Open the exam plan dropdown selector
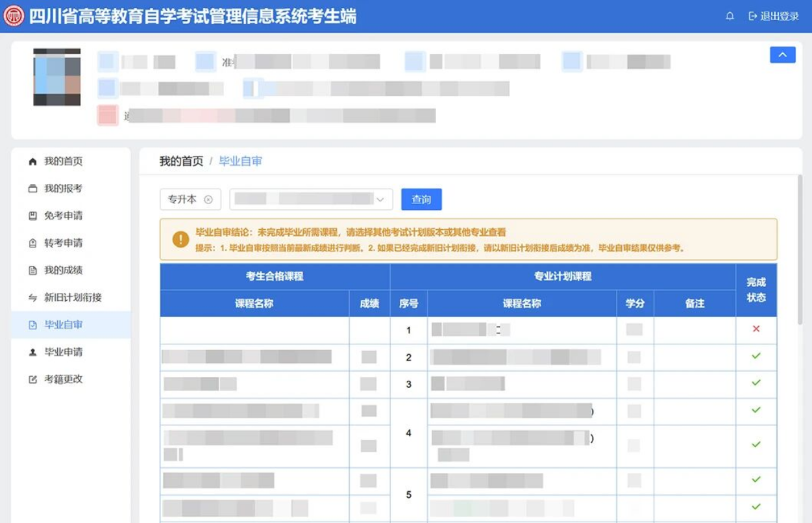 pyautogui.click(x=310, y=199)
